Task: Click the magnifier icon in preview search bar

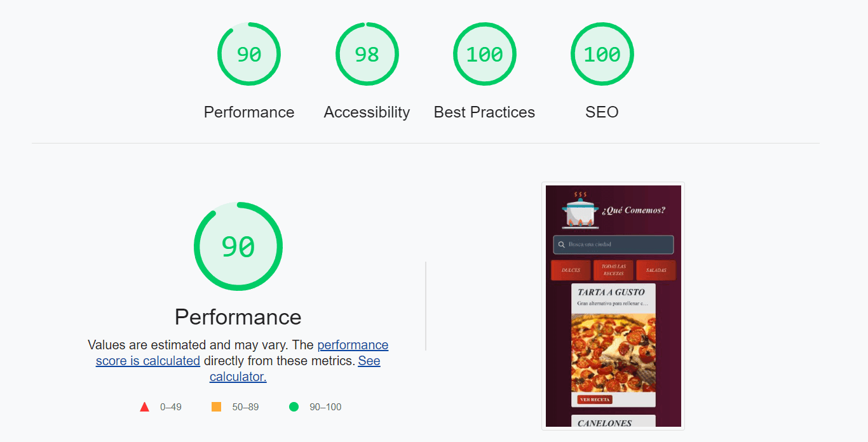Action: [x=561, y=244]
